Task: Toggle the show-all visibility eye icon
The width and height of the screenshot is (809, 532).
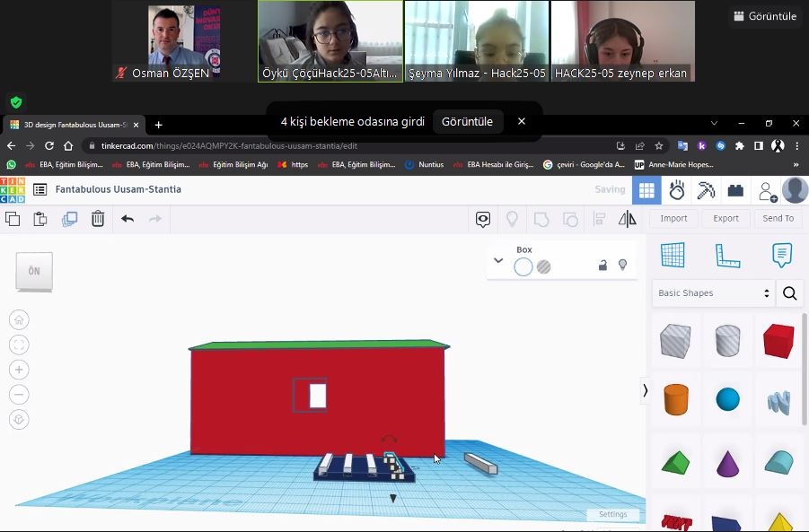Action: [483, 219]
